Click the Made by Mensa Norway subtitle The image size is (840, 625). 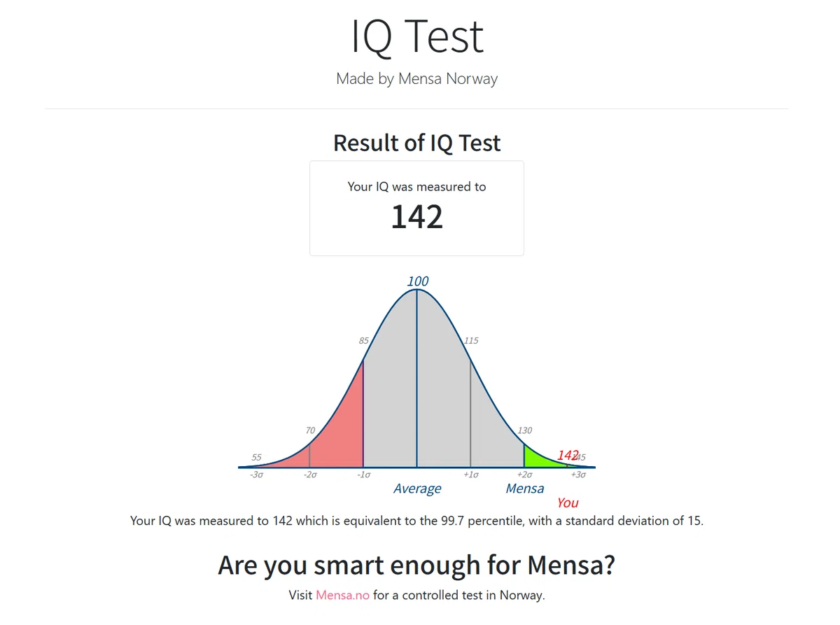point(417,78)
